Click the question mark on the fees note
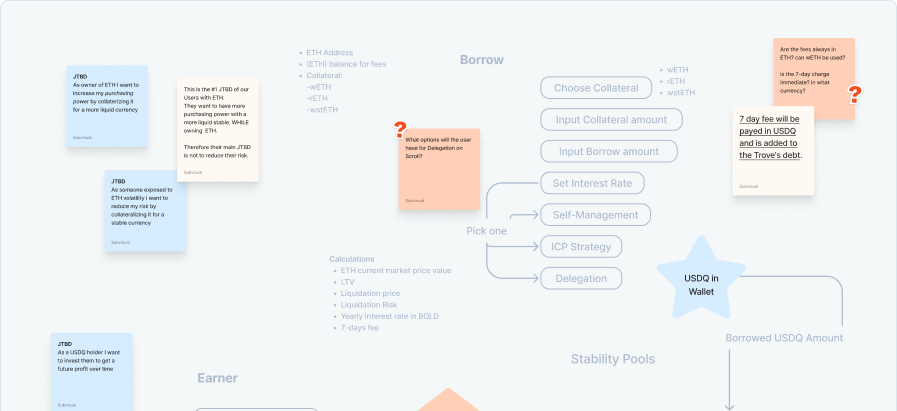 pyautogui.click(x=855, y=95)
